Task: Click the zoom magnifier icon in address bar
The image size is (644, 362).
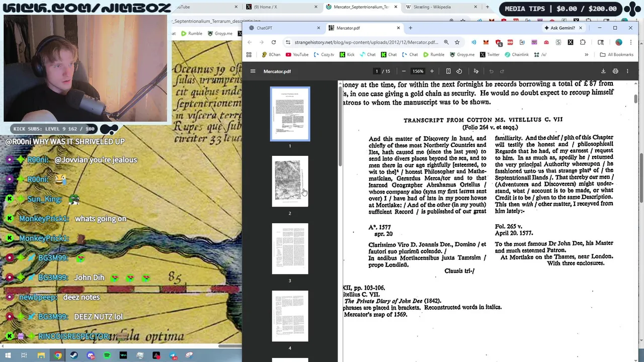Action: [x=446, y=42]
